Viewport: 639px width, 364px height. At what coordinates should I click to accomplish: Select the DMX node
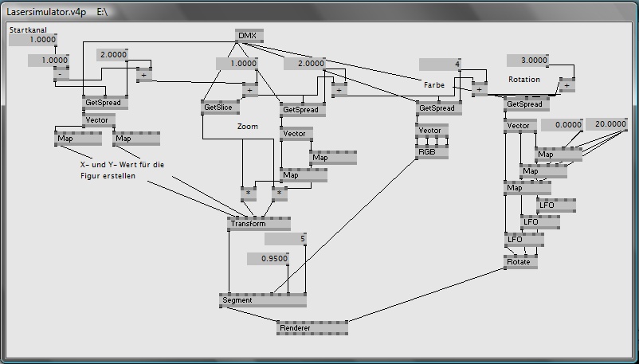tap(250, 35)
